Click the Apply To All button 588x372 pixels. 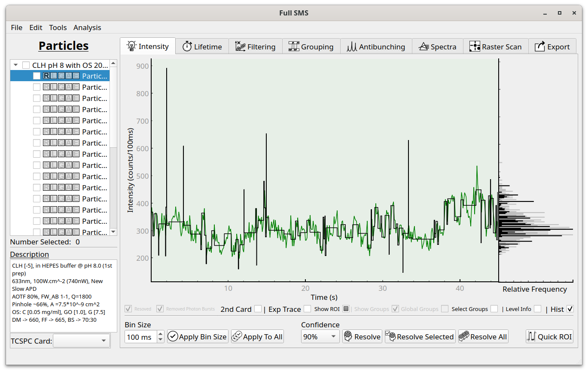point(257,337)
